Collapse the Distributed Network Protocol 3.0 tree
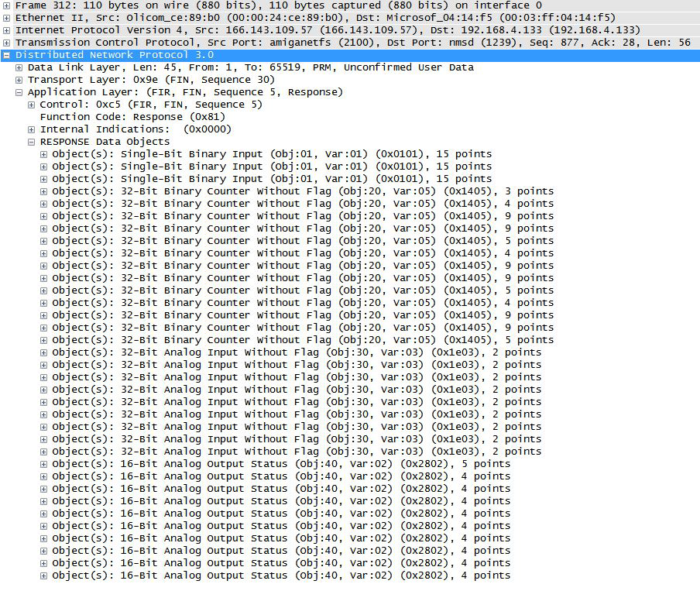The height and width of the screenshot is (591, 700). 7,55
